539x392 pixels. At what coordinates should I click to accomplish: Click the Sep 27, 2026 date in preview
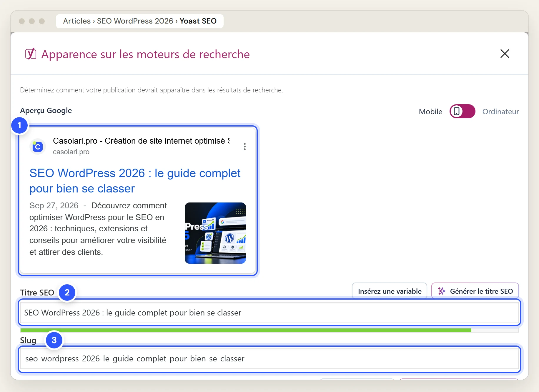click(54, 205)
